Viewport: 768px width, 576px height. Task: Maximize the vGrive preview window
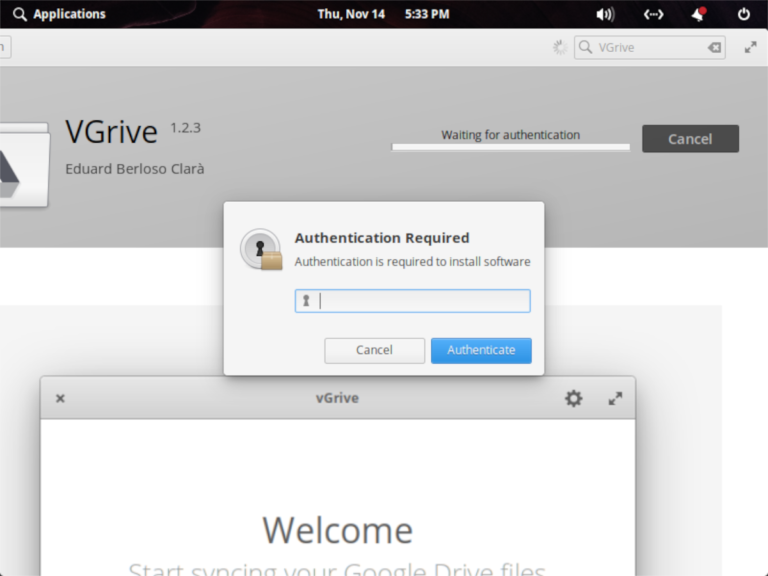[615, 398]
